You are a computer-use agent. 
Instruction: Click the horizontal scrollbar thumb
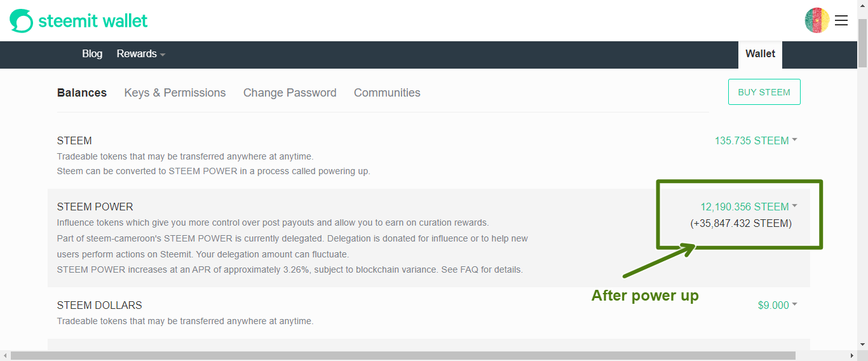click(x=403, y=356)
